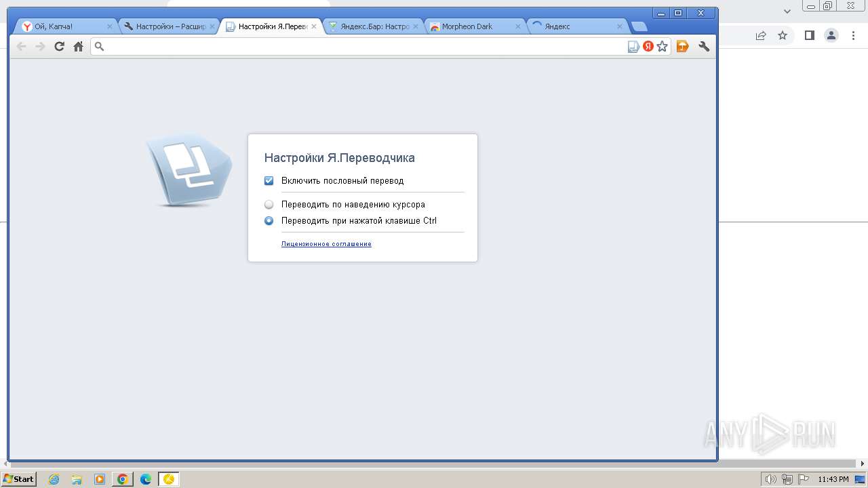Screen dimensions: 868x488
Task: Select the 'Настройки Я.Перев' tab
Action: 271,26
